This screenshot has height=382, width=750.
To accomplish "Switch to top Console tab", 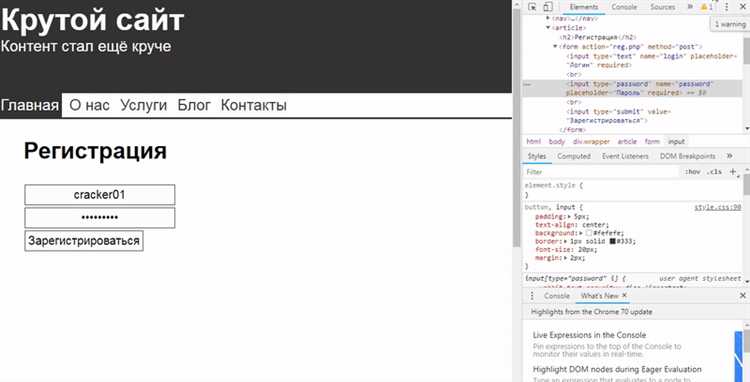I will (624, 7).
